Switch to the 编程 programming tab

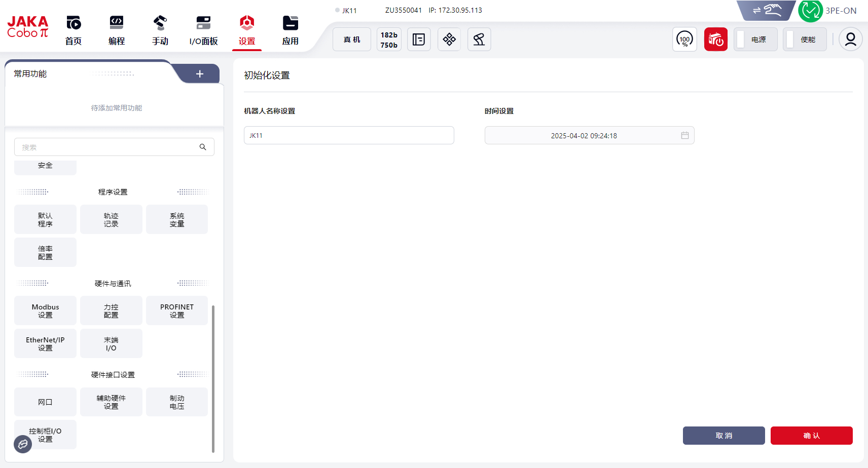(117, 30)
